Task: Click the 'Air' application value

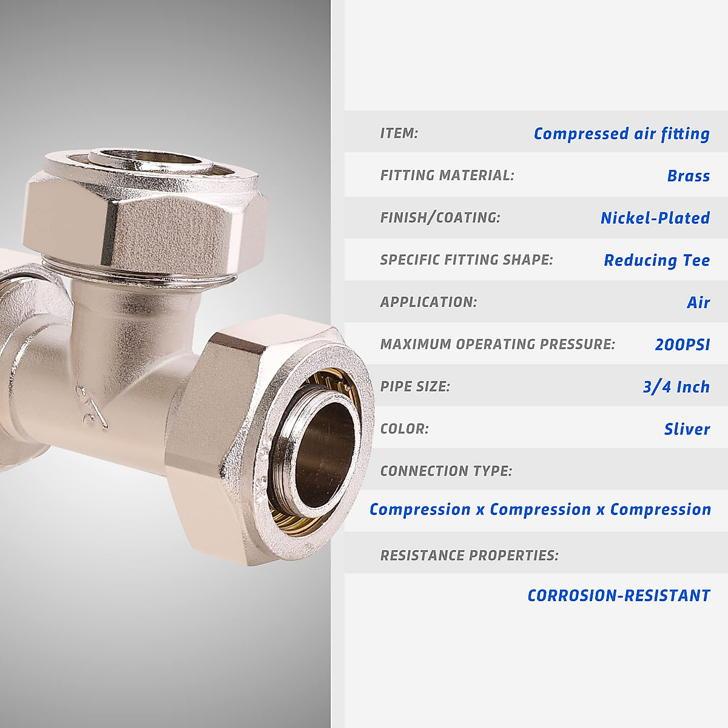Action: 698,302
